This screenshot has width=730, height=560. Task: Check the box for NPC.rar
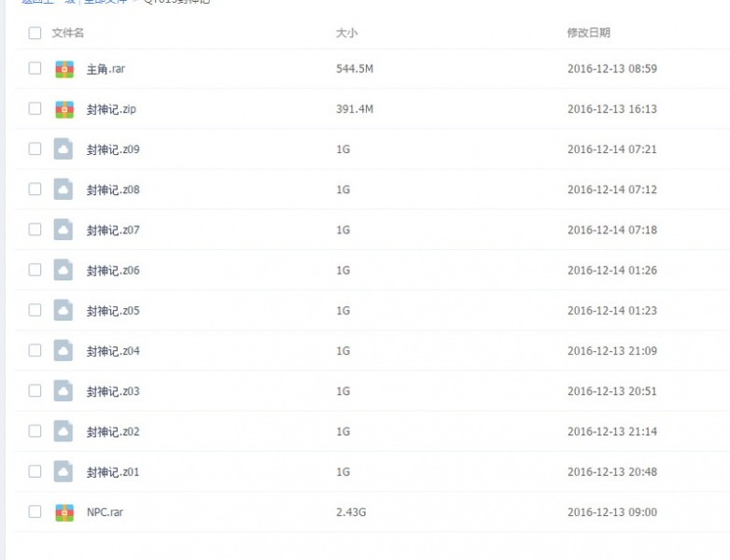pyautogui.click(x=35, y=511)
